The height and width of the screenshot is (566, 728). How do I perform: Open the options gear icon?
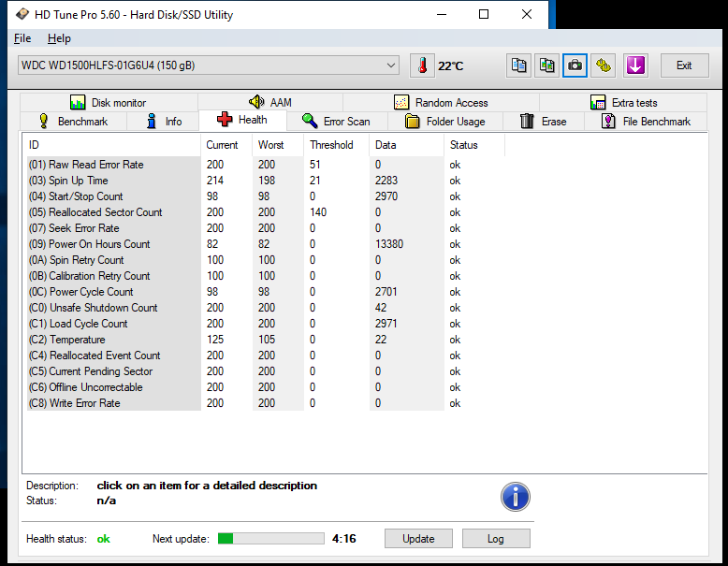pyautogui.click(x=604, y=65)
